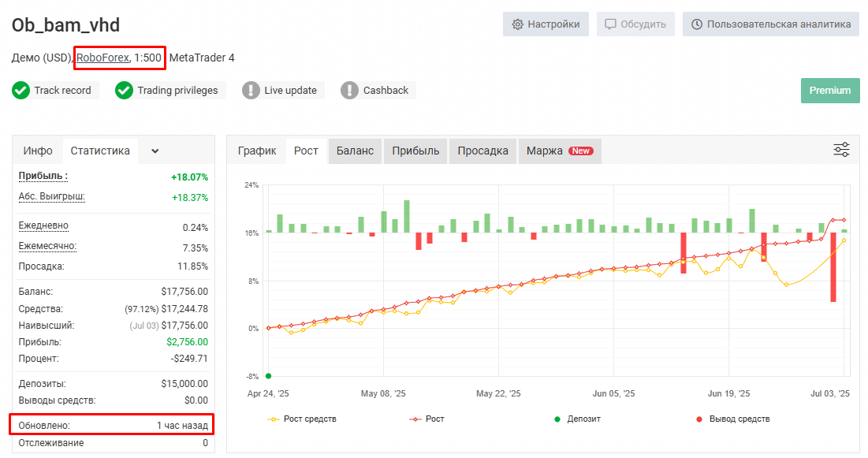Toggle the red Рост legend series
This screenshot has height=458, width=868.
point(427,419)
